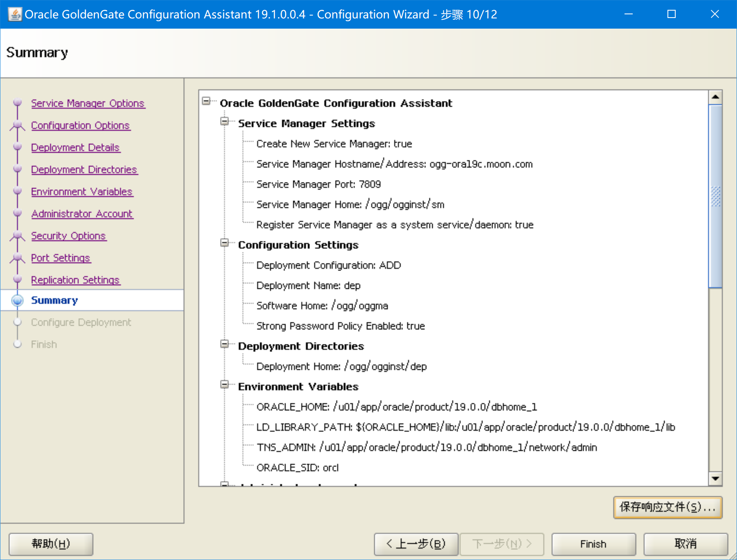Select the 'Create New Service Manager: true' row
Image resolution: width=737 pixels, height=560 pixels.
(x=334, y=144)
